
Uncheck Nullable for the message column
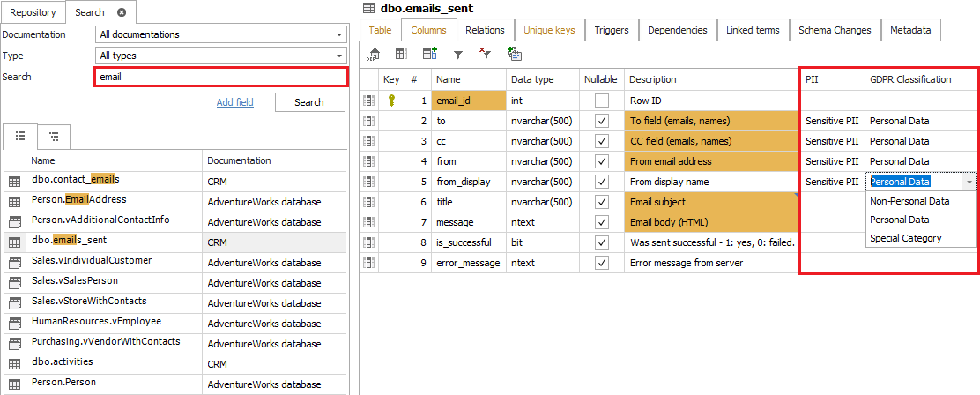[602, 222]
